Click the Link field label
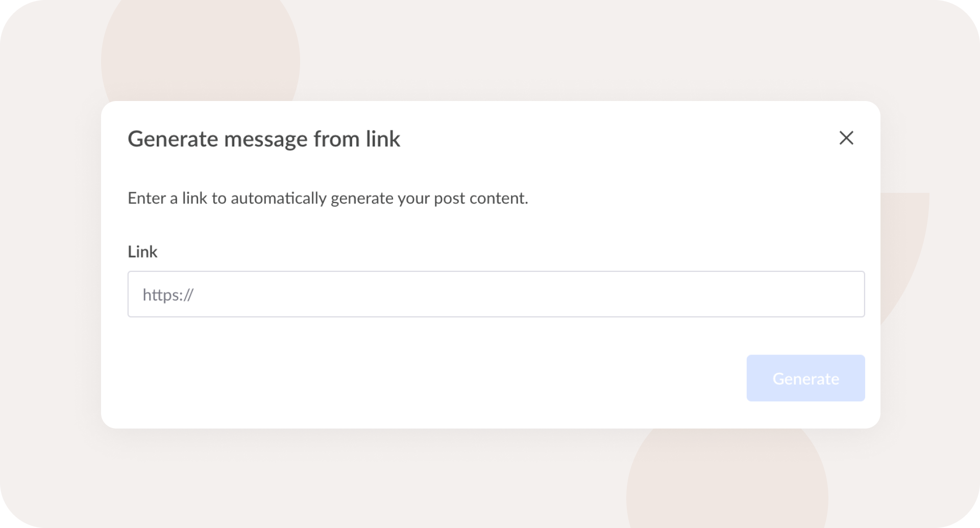 pos(142,252)
